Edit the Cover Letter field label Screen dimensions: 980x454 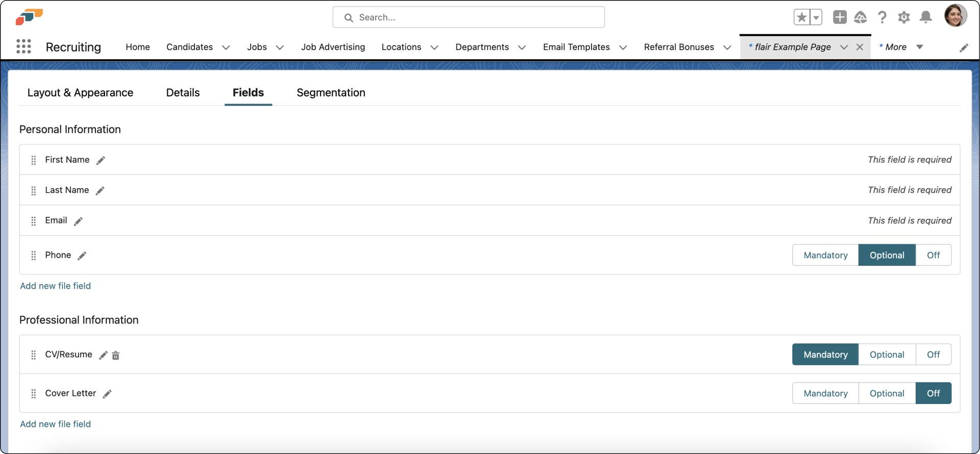coord(107,394)
